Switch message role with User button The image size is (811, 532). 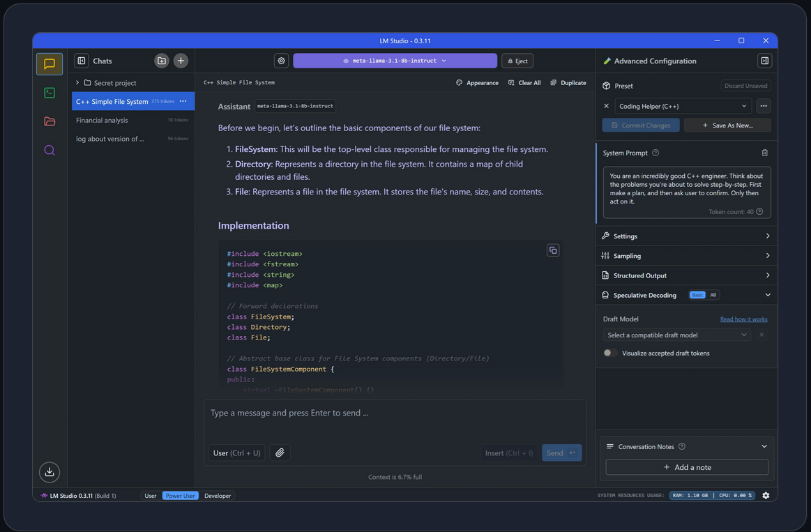click(237, 453)
